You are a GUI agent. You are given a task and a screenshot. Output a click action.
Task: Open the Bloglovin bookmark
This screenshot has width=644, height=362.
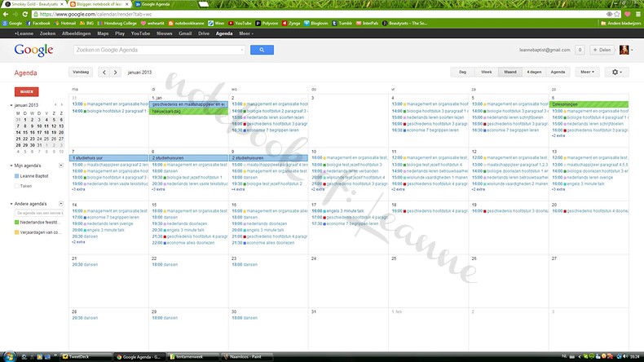(315, 24)
